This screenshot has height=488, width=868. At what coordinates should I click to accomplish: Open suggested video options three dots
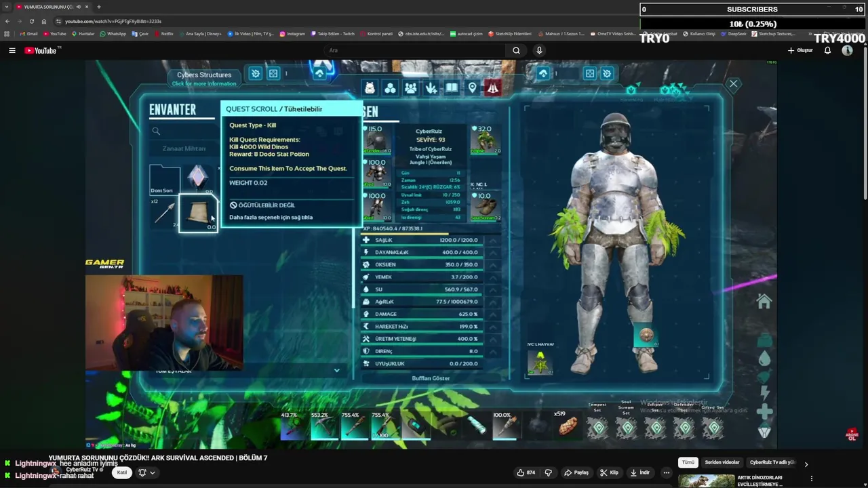point(812,479)
